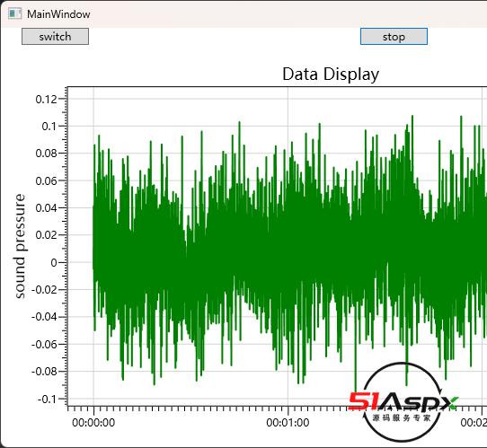Stop the data acquisition
The height and width of the screenshot is (448, 487).
(x=394, y=37)
